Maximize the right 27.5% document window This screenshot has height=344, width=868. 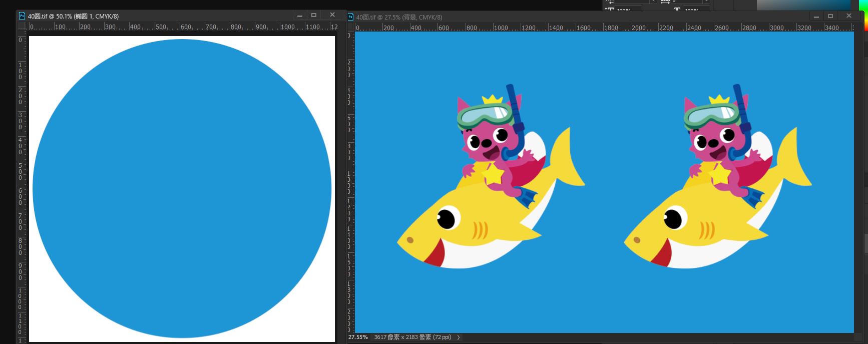pyautogui.click(x=830, y=17)
